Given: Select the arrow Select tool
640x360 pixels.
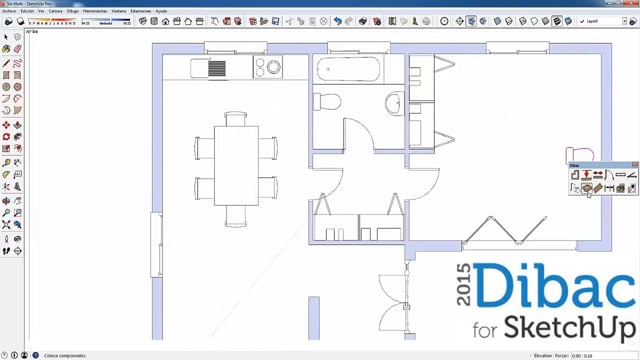Looking at the screenshot, I should click(x=6, y=37).
